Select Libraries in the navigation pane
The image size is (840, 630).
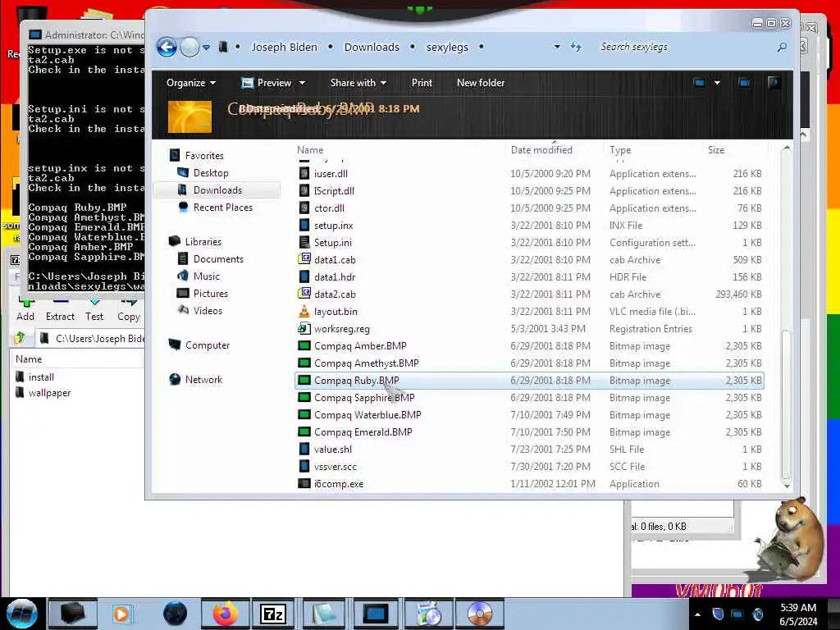pos(203,242)
